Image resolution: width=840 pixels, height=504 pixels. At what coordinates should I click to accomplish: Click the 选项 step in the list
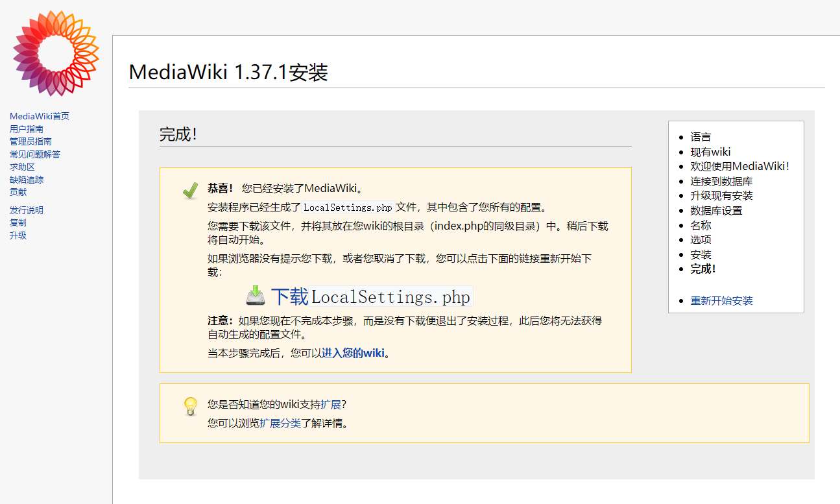tap(701, 239)
